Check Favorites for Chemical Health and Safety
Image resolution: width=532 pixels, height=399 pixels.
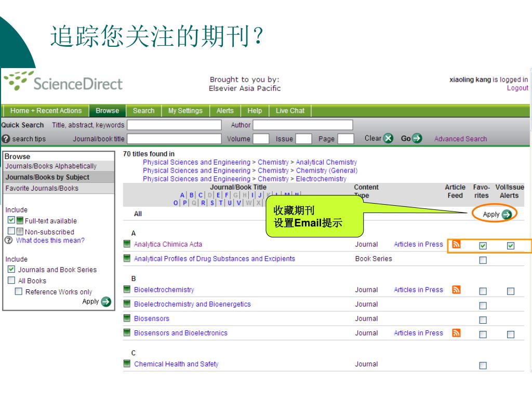tap(483, 365)
